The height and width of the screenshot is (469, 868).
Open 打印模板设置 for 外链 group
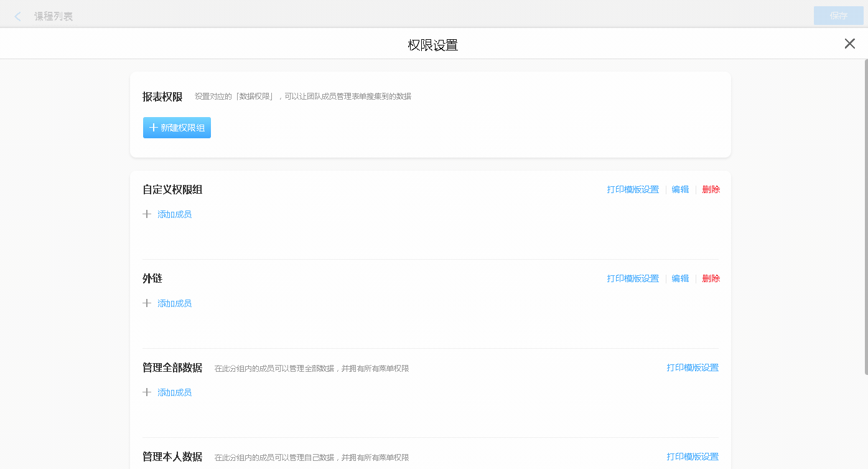coord(633,278)
